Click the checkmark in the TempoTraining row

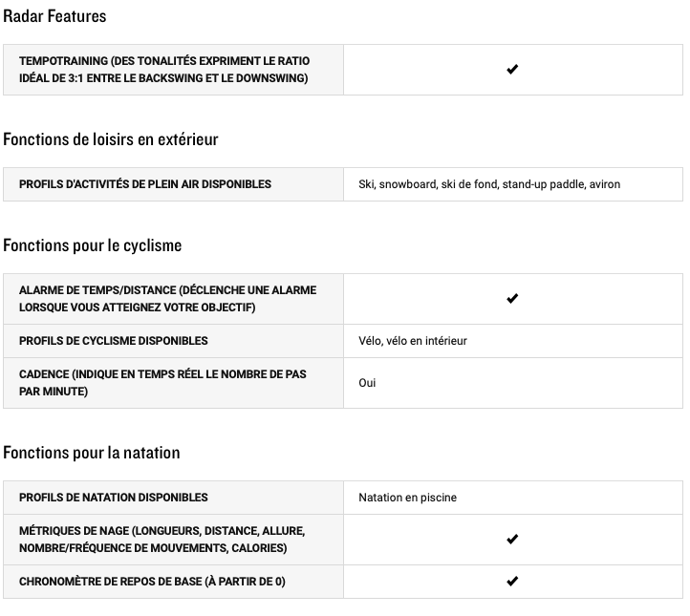(x=512, y=70)
